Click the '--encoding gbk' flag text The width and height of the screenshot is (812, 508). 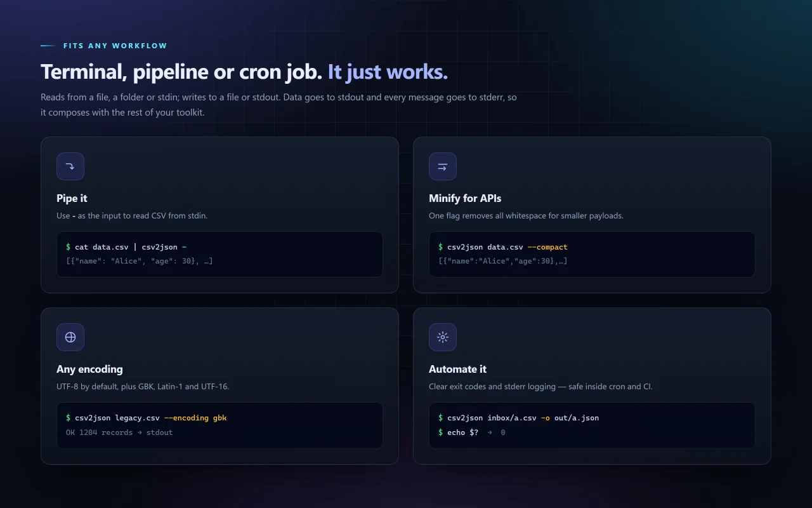tap(195, 418)
